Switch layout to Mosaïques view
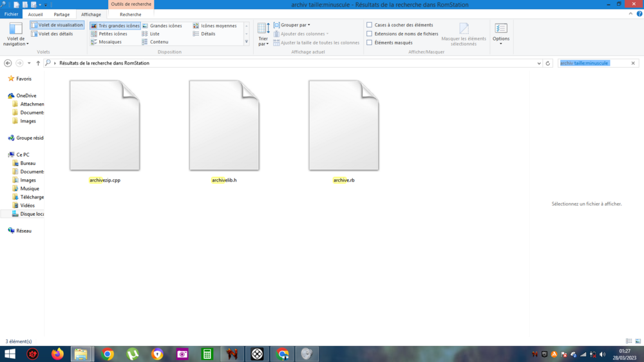This screenshot has height=362, width=644. tap(110, 42)
